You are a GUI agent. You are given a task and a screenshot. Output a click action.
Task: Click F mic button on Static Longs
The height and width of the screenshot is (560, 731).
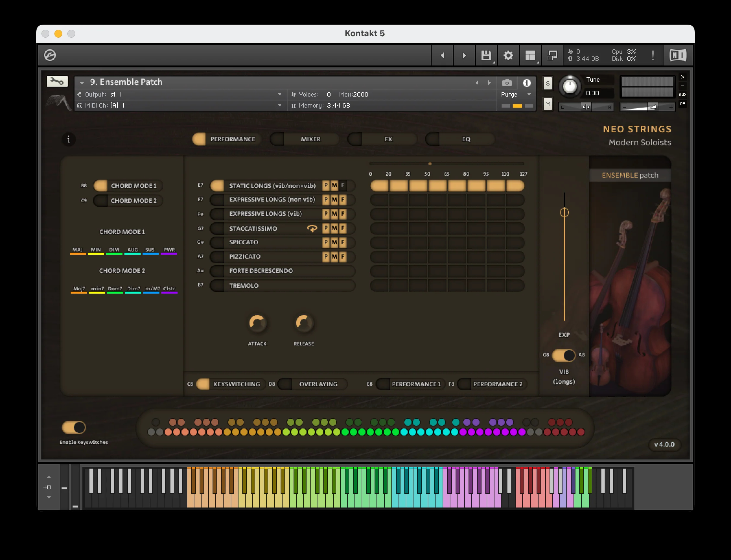(x=343, y=185)
